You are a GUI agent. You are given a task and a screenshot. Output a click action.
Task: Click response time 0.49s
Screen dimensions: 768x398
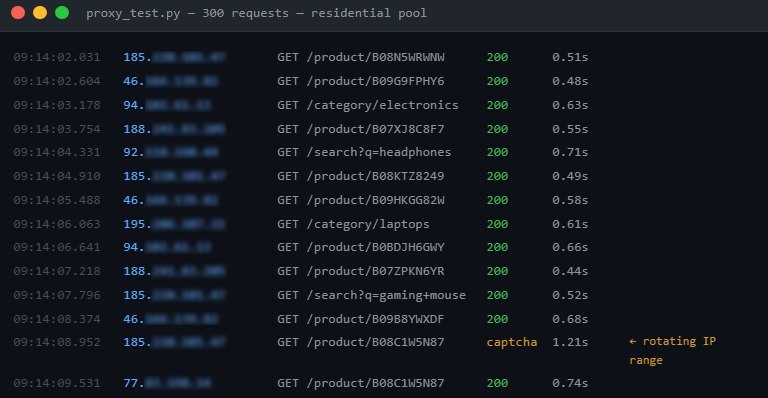click(x=570, y=176)
